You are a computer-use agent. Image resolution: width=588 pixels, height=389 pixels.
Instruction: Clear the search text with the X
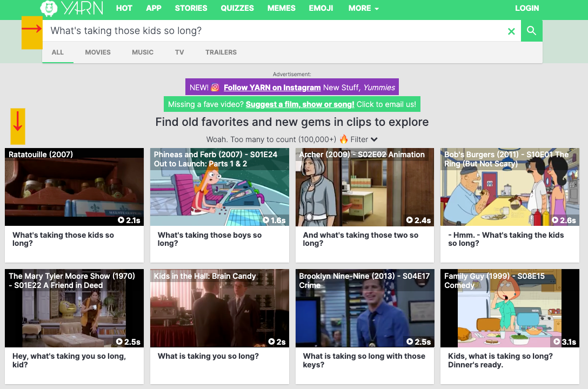pyautogui.click(x=511, y=31)
